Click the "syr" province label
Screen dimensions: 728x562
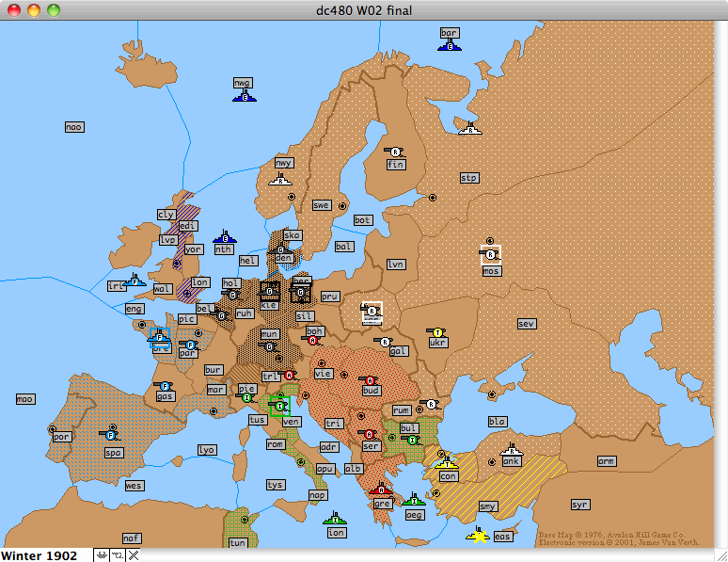pos(580,505)
